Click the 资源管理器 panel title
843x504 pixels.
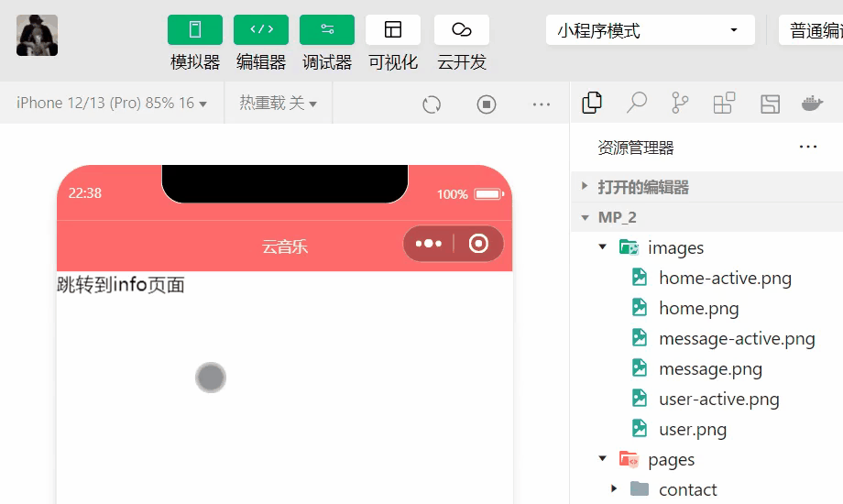point(636,148)
